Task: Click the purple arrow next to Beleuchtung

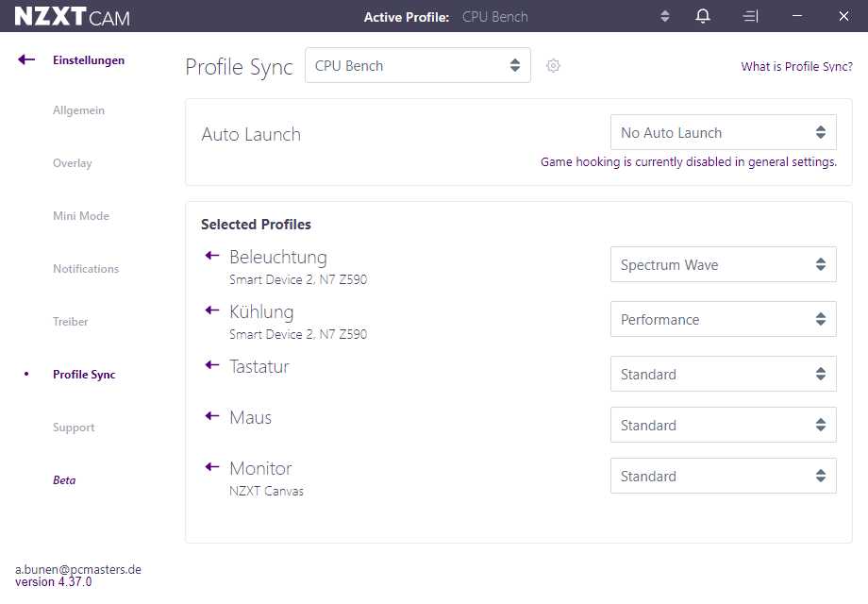Action: click(x=212, y=255)
